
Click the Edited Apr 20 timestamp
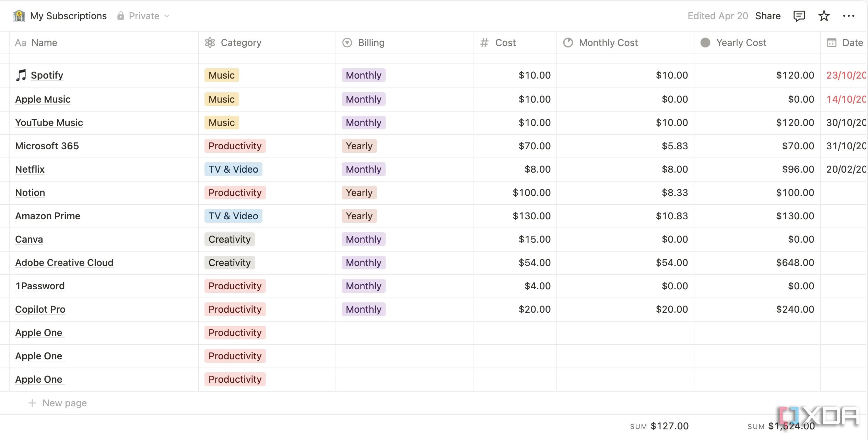718,16
